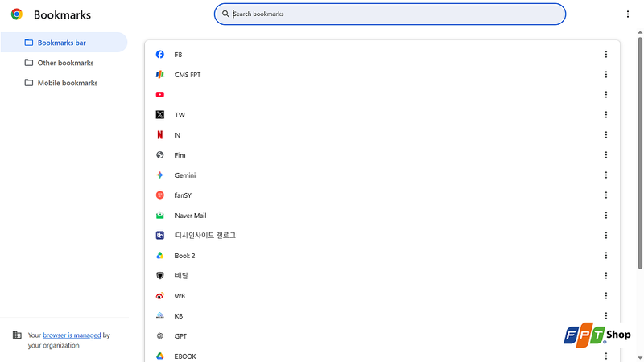Select the Naver Mail bookmark name
The width and height of the screenshot is (644, 362).
(191, 216)
